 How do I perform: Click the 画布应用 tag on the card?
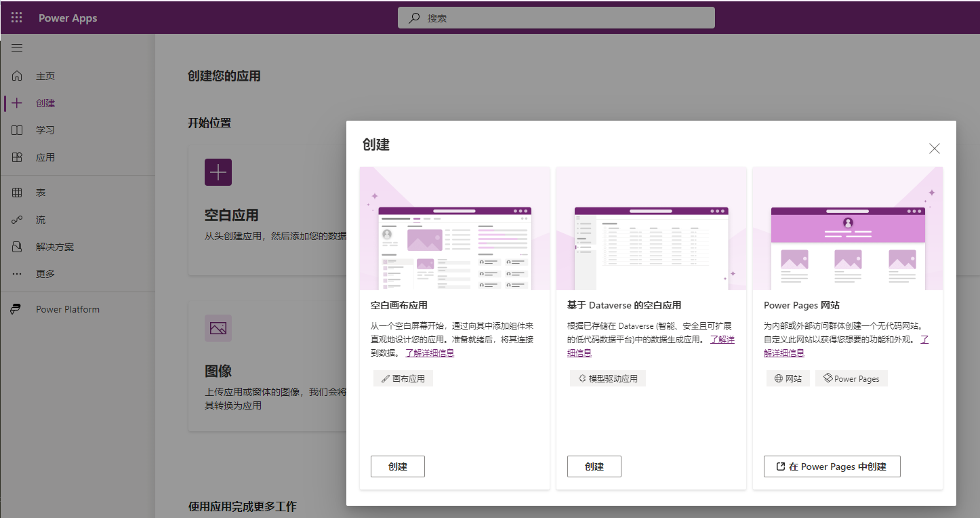pyautogui.click(x=403, y=378)
